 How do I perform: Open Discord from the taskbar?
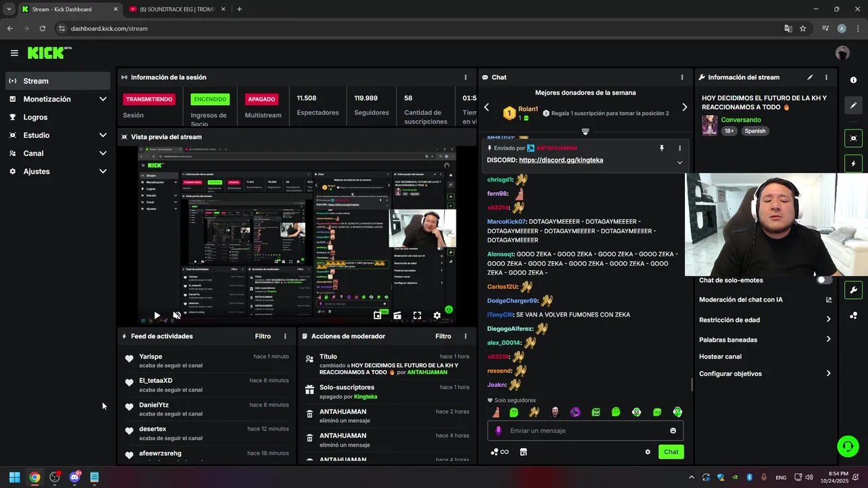[x=75, y=477]
